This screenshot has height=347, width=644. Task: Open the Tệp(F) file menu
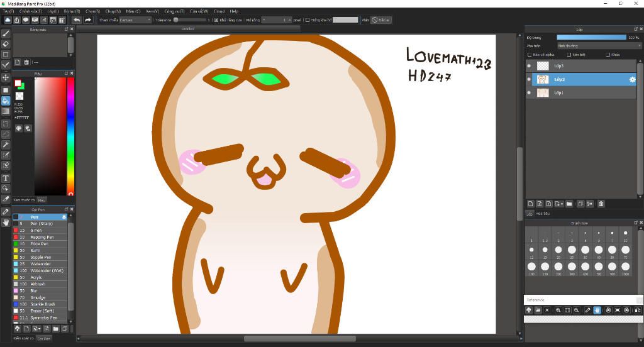[x=8, y=11]
